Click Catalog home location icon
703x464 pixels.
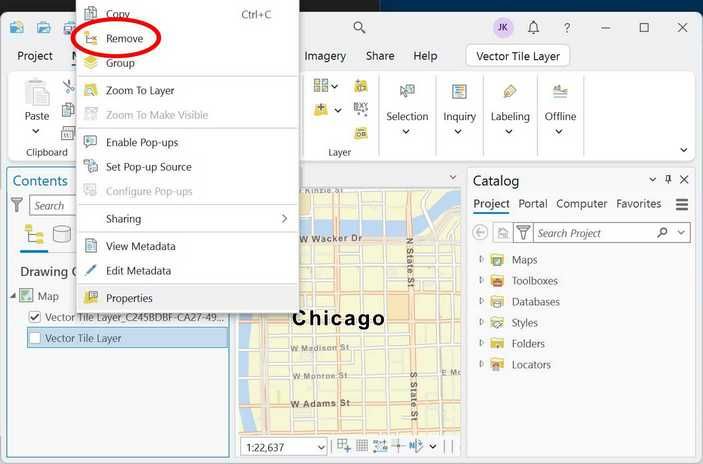coord(503,233)
